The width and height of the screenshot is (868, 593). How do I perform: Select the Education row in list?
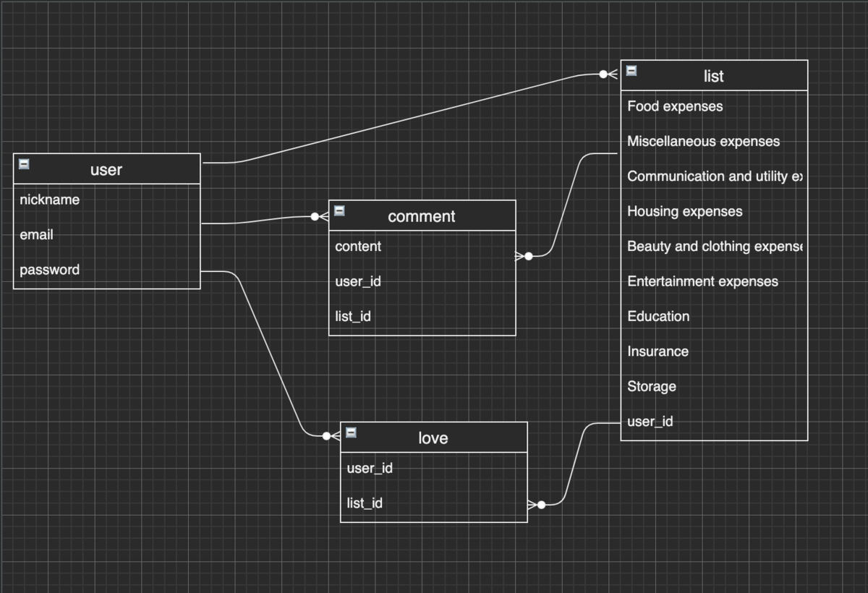pyautogui.click(x=715, y=316)
